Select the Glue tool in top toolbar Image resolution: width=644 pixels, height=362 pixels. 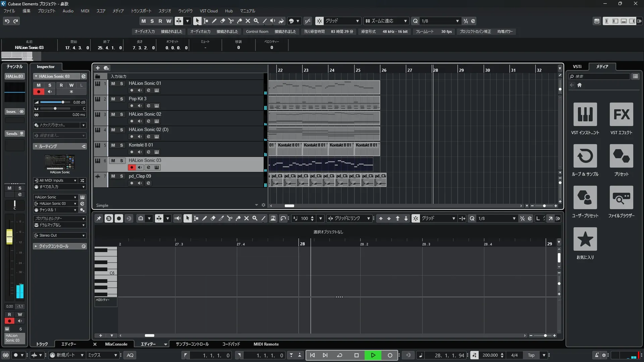click(x=239, y=21)
